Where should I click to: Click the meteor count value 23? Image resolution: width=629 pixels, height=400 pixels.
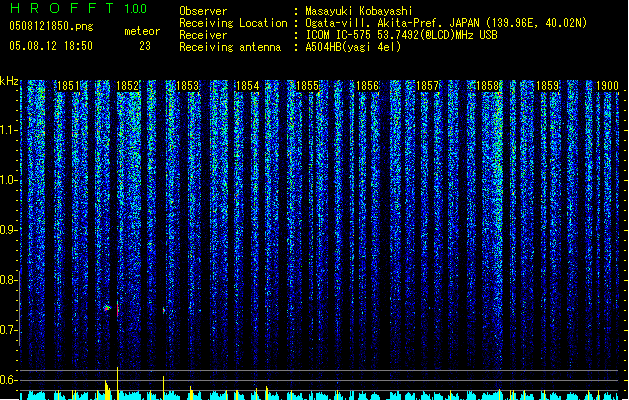point(145,46)
